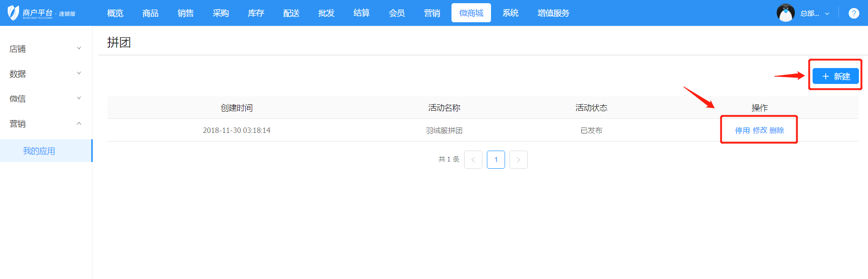Switch to the 商品 top menu
The image size is (868, 279).
tap(150, 13)
